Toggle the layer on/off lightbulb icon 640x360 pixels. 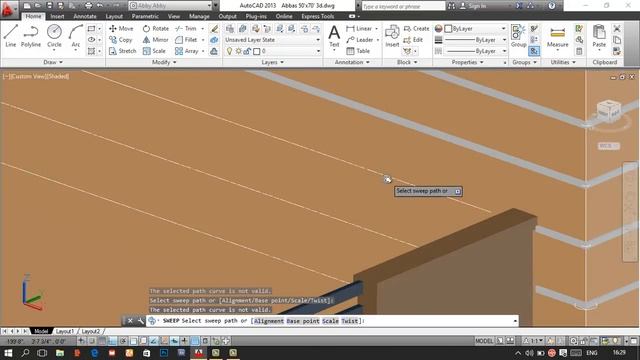click(229, 51)
